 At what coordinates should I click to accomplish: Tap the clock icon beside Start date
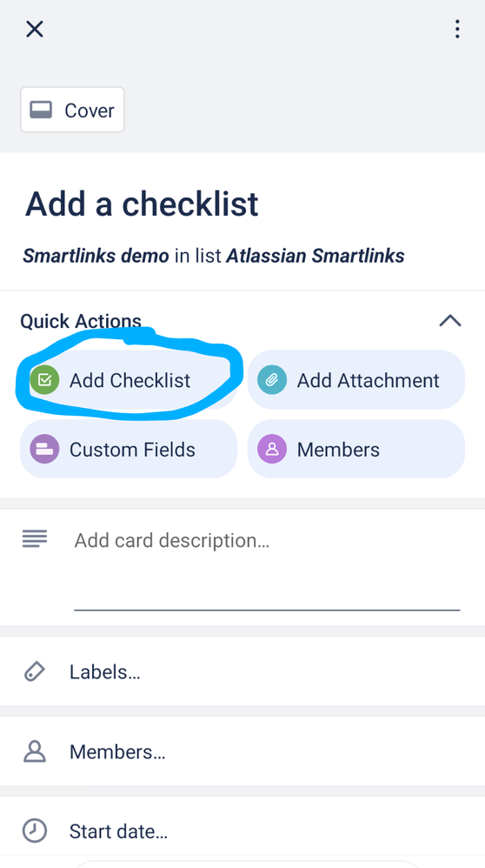tap(34, 831)
